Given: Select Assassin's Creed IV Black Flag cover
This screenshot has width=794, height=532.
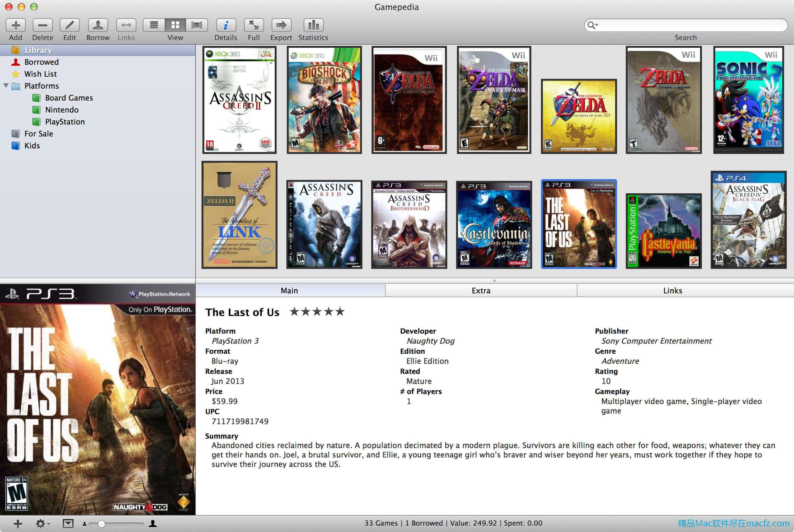Looking at the screenshot, I should pyautogui.click(x=748, y=220).
